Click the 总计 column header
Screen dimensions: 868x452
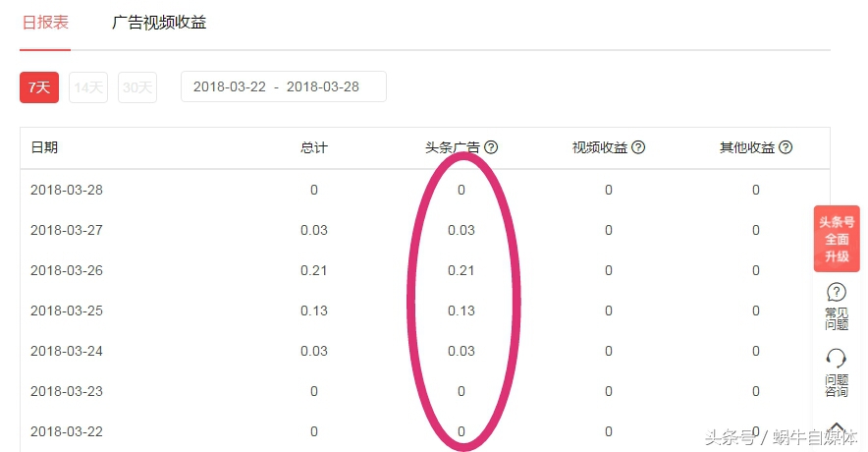click(314, 147)
